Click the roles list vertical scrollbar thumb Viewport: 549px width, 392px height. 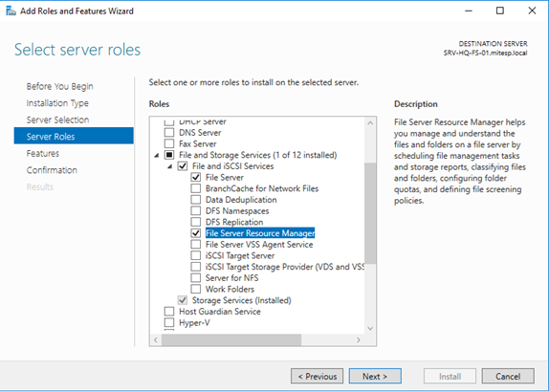point(370,213)
